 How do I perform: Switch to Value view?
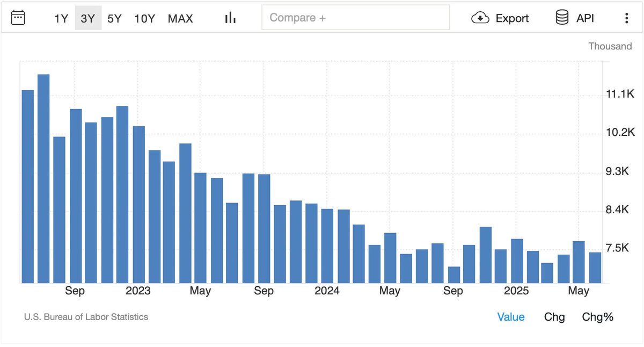511,317
